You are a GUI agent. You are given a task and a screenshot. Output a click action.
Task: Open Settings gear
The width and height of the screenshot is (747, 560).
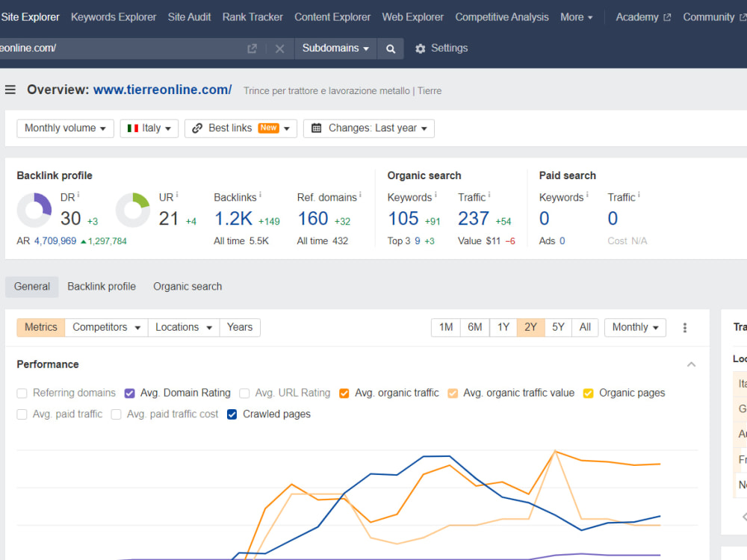(x=441, y=49)
